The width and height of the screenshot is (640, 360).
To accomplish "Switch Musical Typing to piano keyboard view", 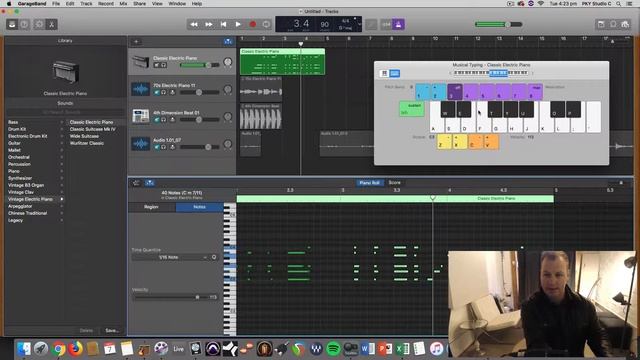I will (x=384, y=73).
